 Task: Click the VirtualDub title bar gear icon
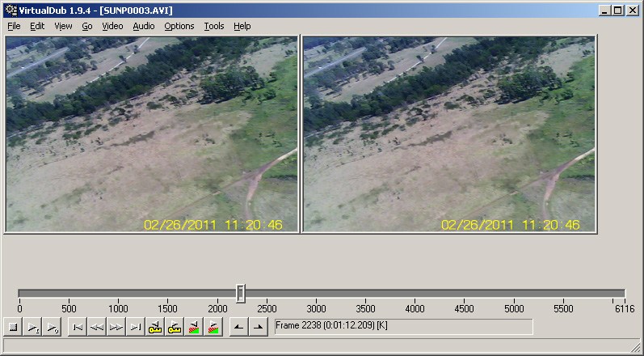pos(11,10)
